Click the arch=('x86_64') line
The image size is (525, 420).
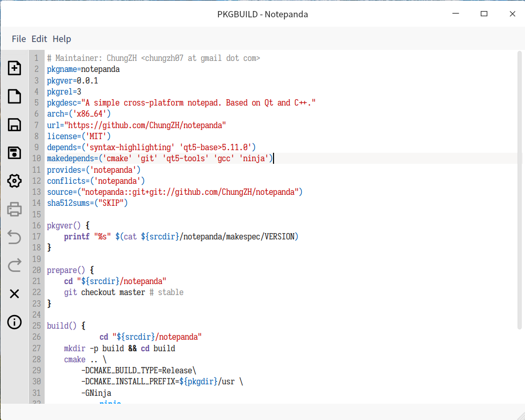point(79,114)
